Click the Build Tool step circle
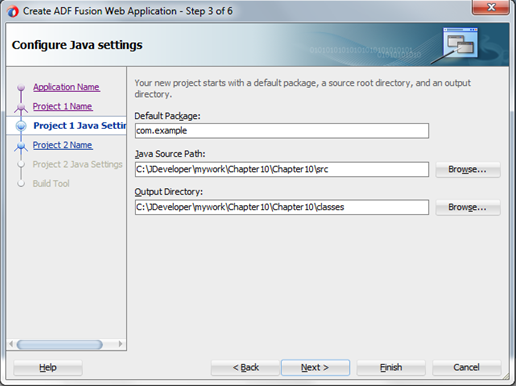The width and height of the screenshot is (516, 386). [21, 184]
